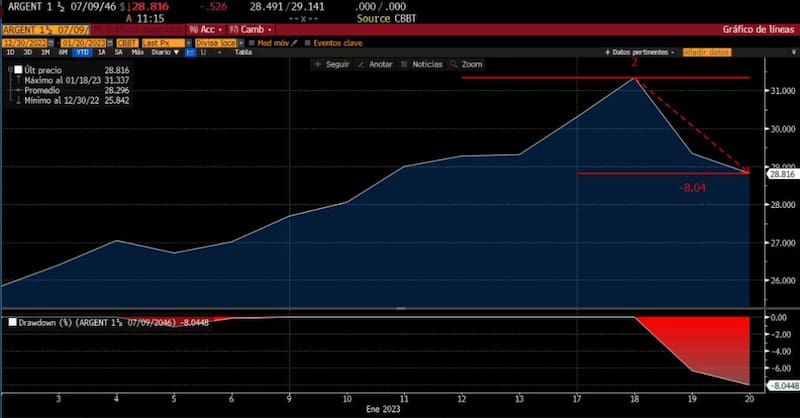
Task: Activate the Zoom magnifier tool
Action: click(467, 64)
